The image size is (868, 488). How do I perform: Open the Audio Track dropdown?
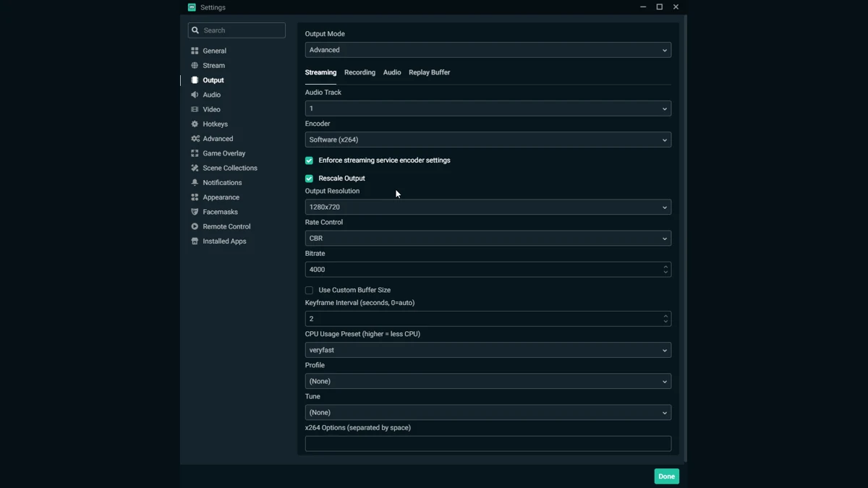pos(488,108)
